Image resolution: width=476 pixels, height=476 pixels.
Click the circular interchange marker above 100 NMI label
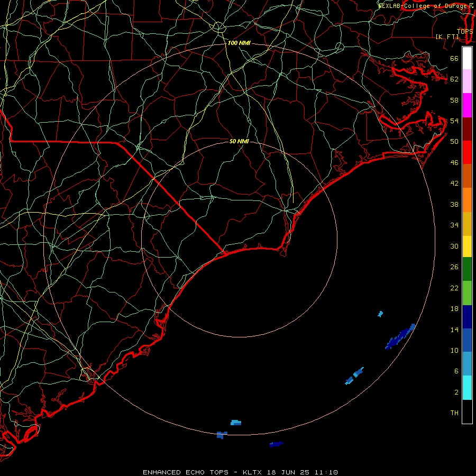[x=218, y=27]
